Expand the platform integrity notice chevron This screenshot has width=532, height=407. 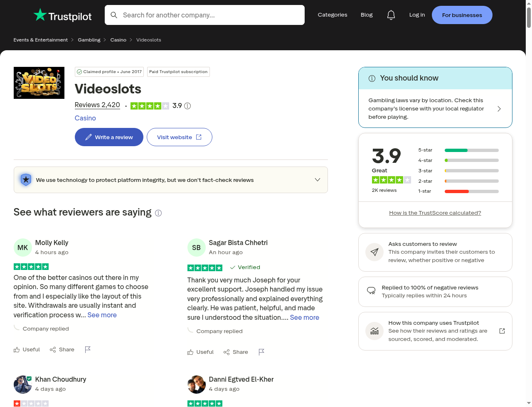point(318,180)
